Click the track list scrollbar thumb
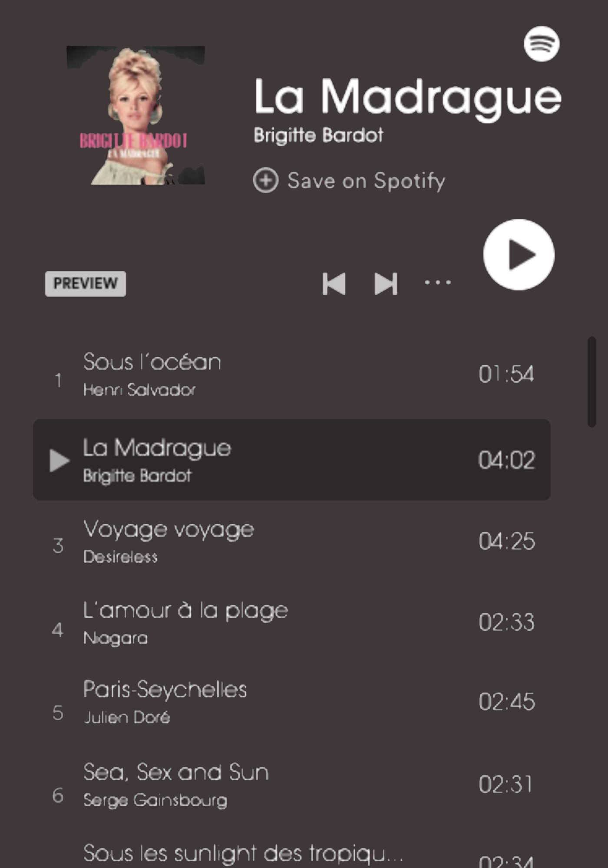 591,382
